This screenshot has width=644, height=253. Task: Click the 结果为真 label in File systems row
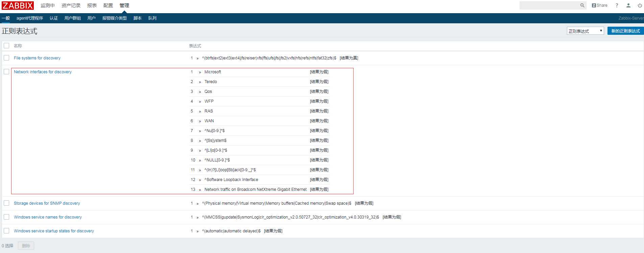click(349, 58)
